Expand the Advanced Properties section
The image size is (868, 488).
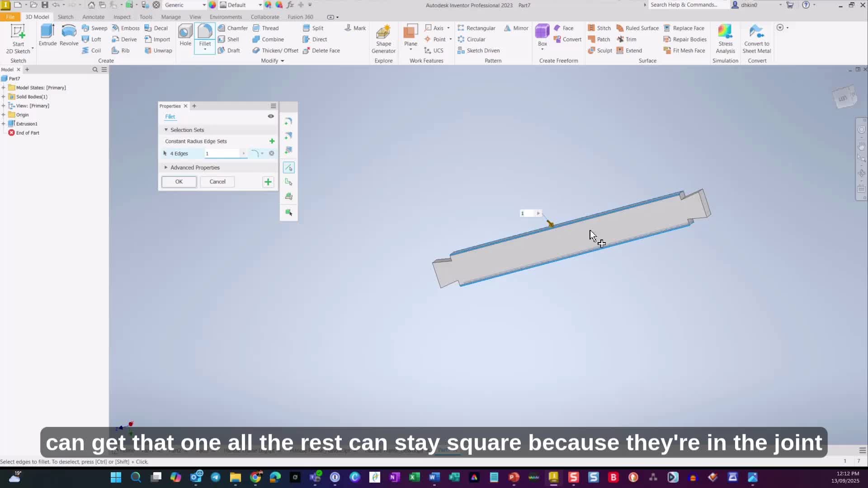(x=166, y=168)
